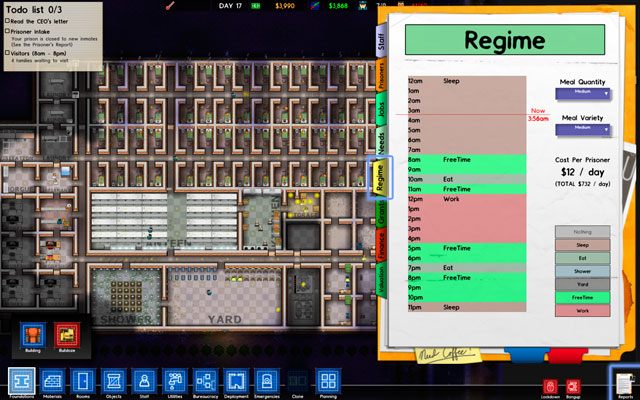Click the YARD room label on map

[224, 319]
